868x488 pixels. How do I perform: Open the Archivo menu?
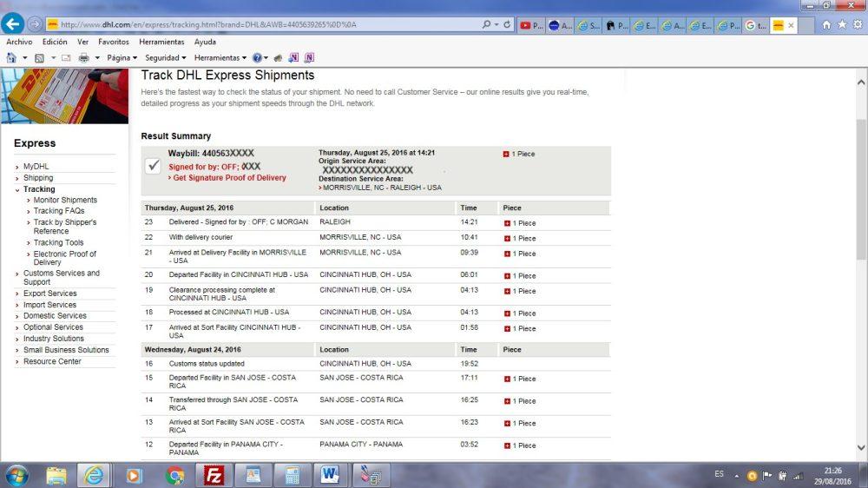click(19, 42)
